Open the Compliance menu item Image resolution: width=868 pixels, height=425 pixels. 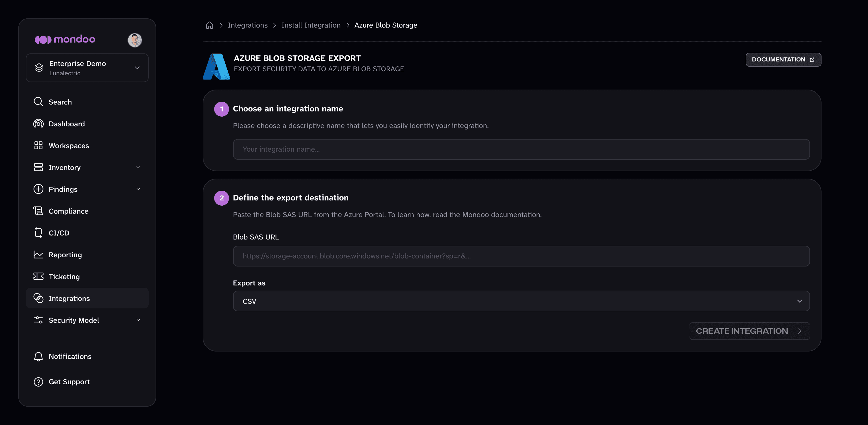pyautogui.click(x=87, y=211)
